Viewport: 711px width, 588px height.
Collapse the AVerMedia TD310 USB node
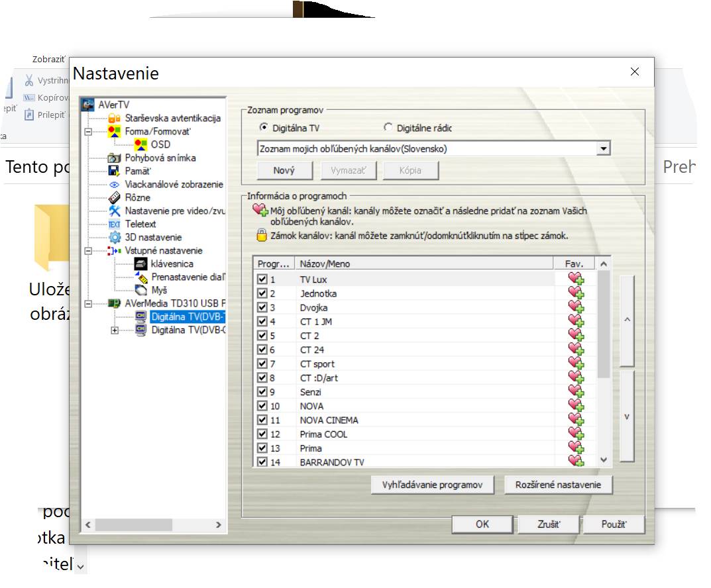tap(88, 304)
